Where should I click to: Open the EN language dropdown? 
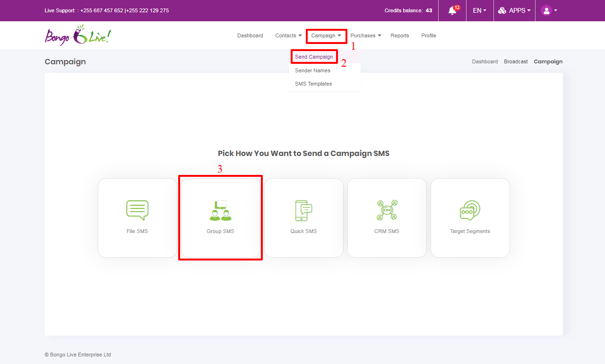point(479,10)
